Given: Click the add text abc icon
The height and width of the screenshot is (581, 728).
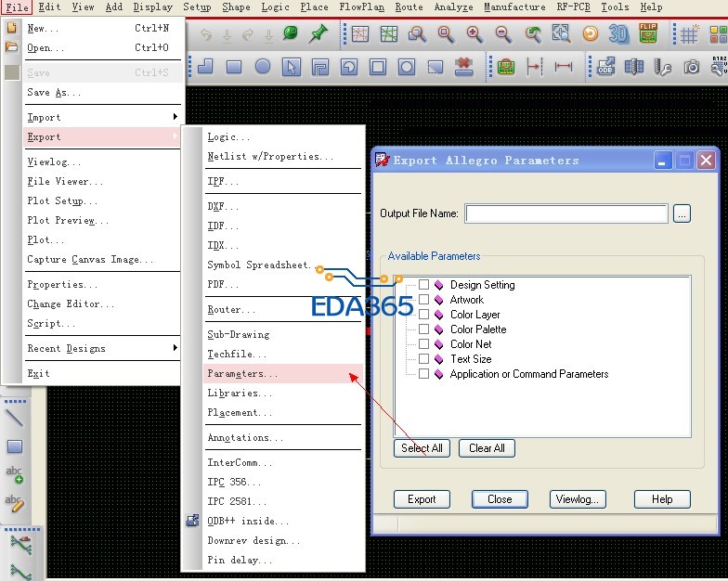Looking at the screenshot, I should (x=15, y=475).
